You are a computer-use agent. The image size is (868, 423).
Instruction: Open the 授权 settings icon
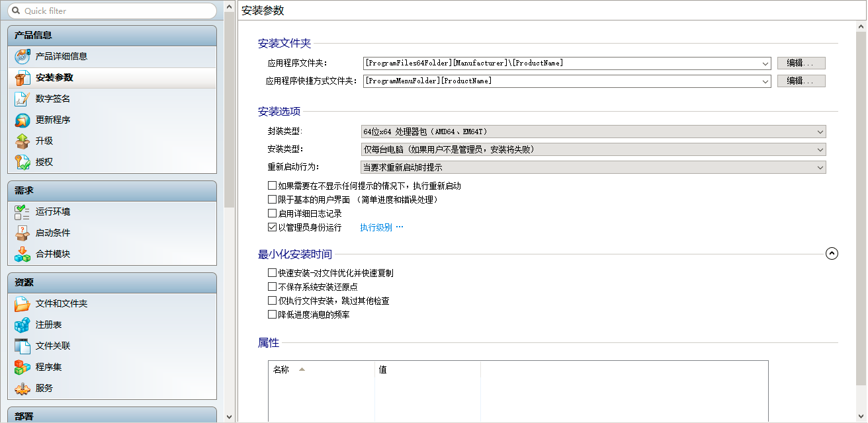(x=20, y=162)
